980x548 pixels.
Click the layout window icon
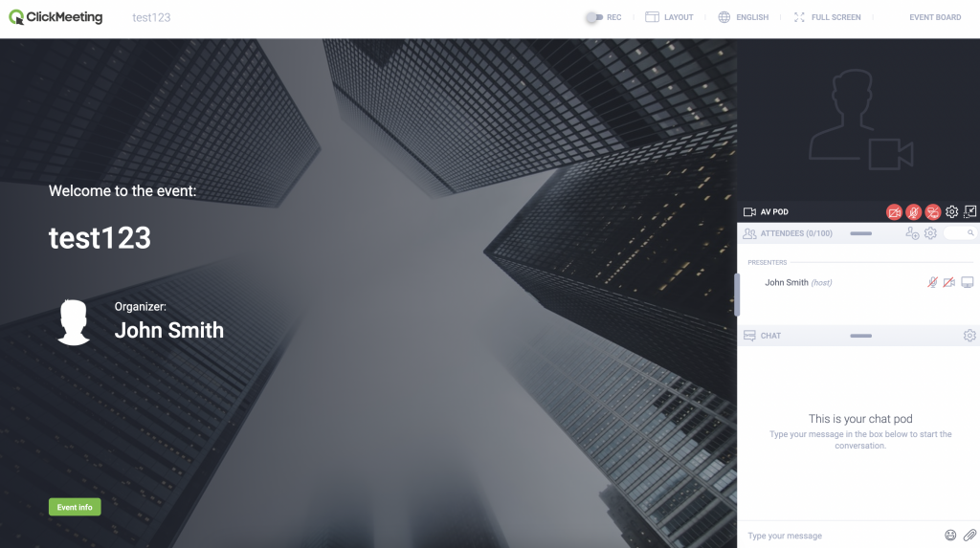coord(652,17)
